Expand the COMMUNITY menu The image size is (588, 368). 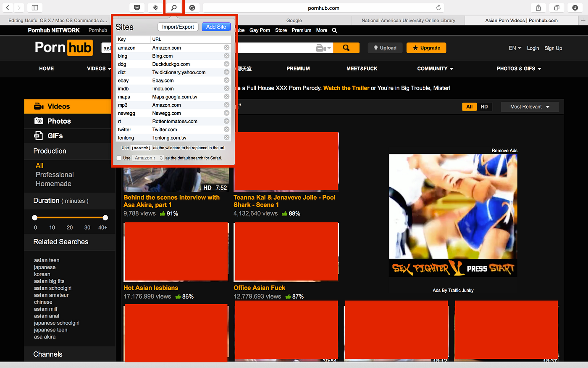click(435, 69)
